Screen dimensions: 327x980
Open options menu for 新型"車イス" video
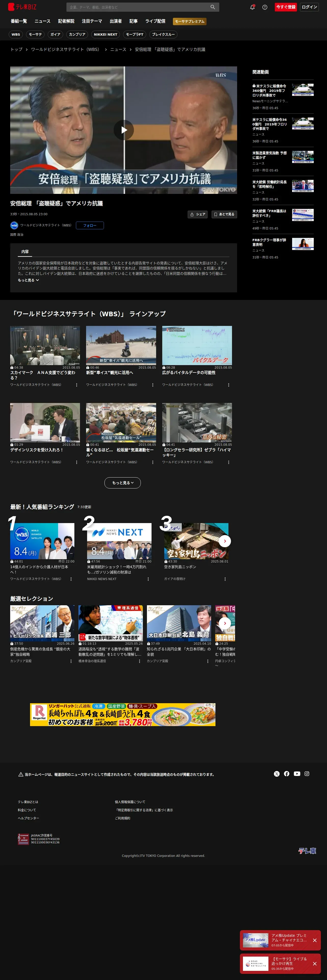coord(153,385)
